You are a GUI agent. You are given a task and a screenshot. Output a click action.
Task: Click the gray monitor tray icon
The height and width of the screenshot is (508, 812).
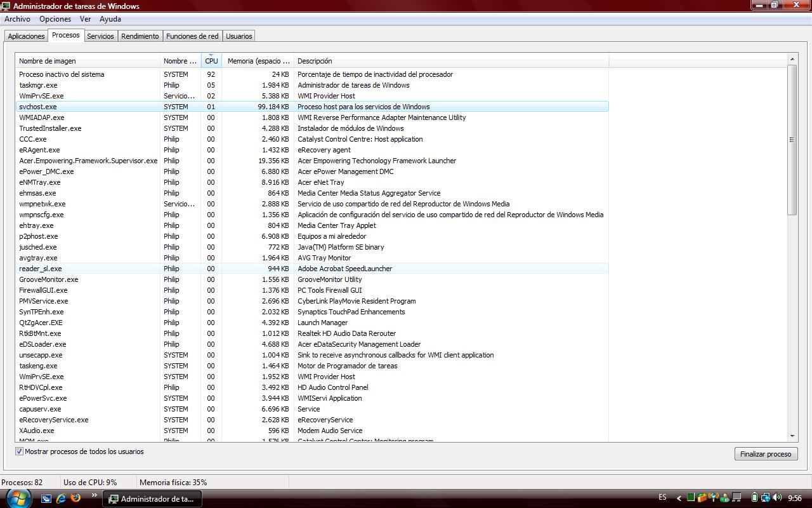737,497
